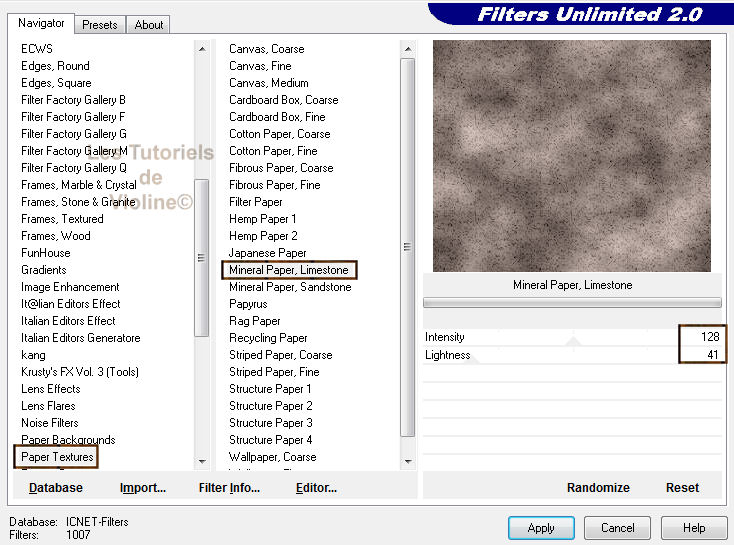Image resolution: width=734 pixels, height=545 pixels.
Task: Reset the filter settings
Action: point(682,488)
